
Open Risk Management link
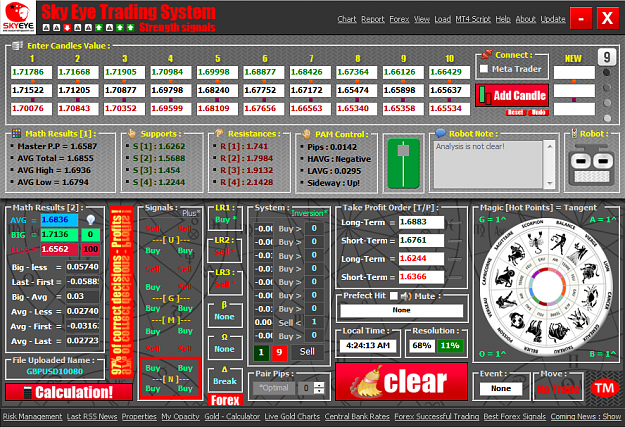click(32, 417)
